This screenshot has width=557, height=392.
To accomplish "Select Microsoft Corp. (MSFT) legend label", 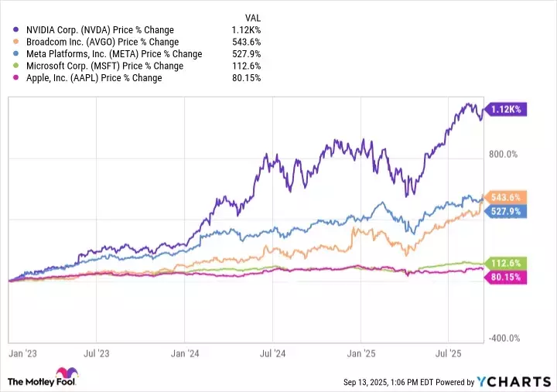I will pos(104,66).
